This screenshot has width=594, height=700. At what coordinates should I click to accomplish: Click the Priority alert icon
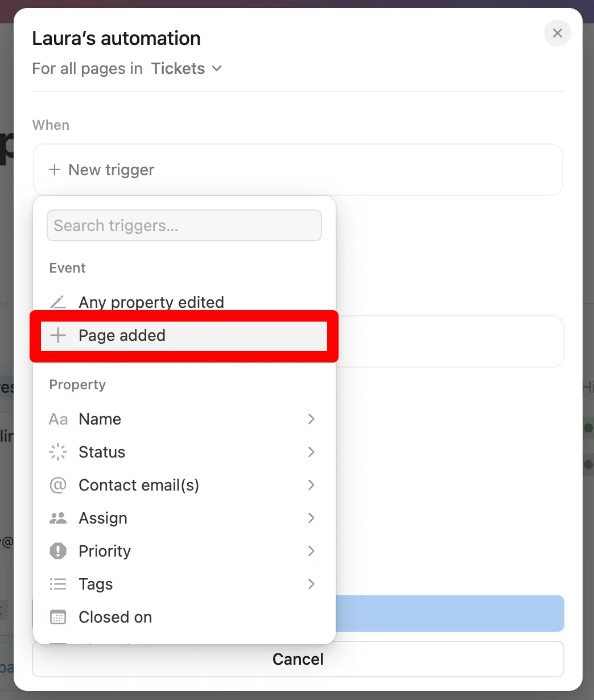point(58,551)
